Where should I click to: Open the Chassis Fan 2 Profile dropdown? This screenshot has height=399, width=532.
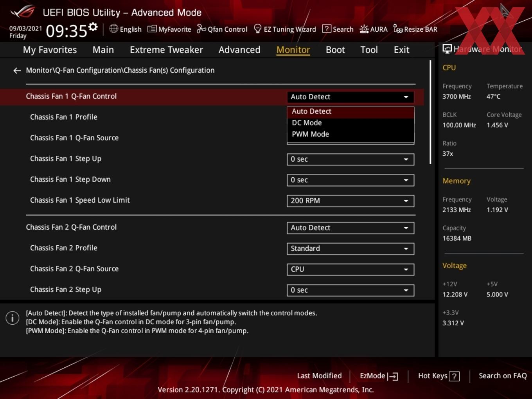point(350,248)
